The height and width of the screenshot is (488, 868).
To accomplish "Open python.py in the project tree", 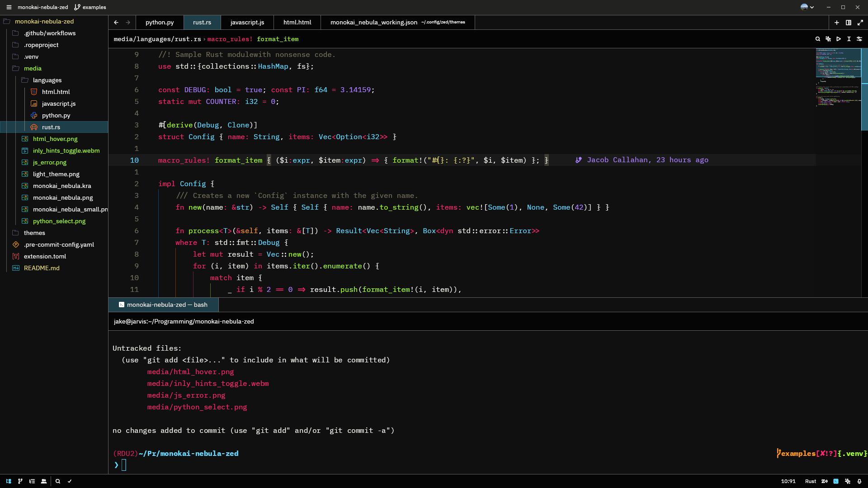I will (54, 115).
